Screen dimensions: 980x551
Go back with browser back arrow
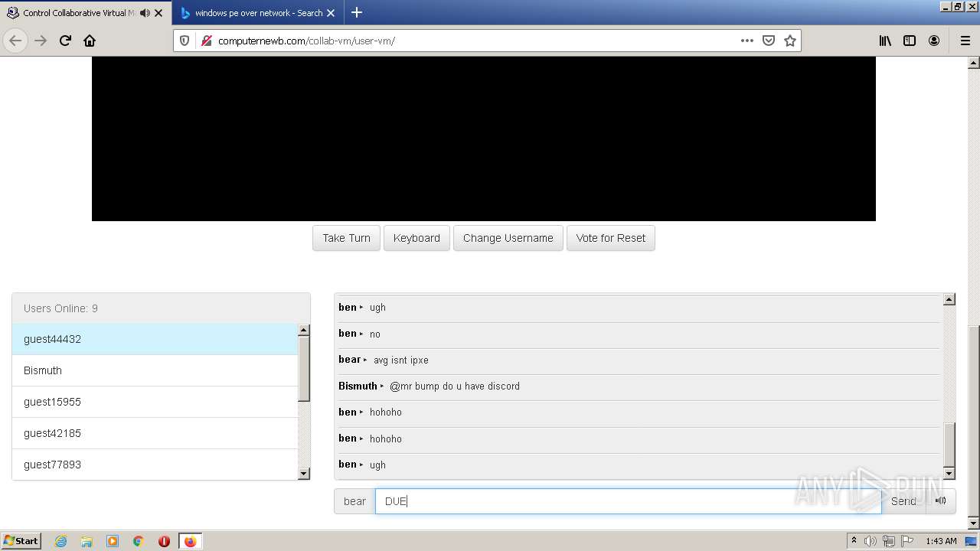point(15,41)
